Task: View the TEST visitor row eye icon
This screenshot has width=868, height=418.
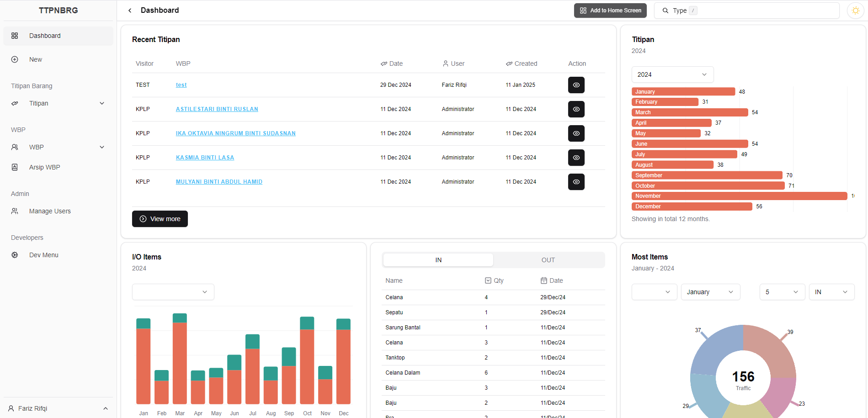Action: [576, 85]
